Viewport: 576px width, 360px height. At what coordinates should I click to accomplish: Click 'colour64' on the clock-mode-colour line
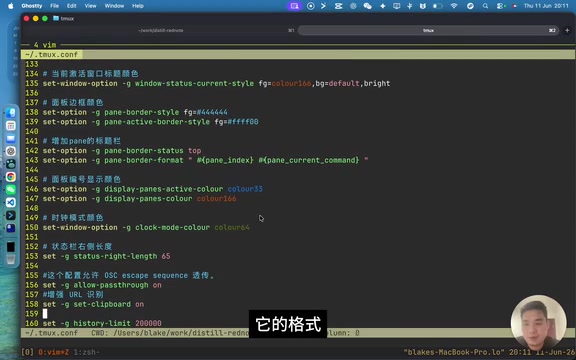pyautogui.click(x=232, y=227)
